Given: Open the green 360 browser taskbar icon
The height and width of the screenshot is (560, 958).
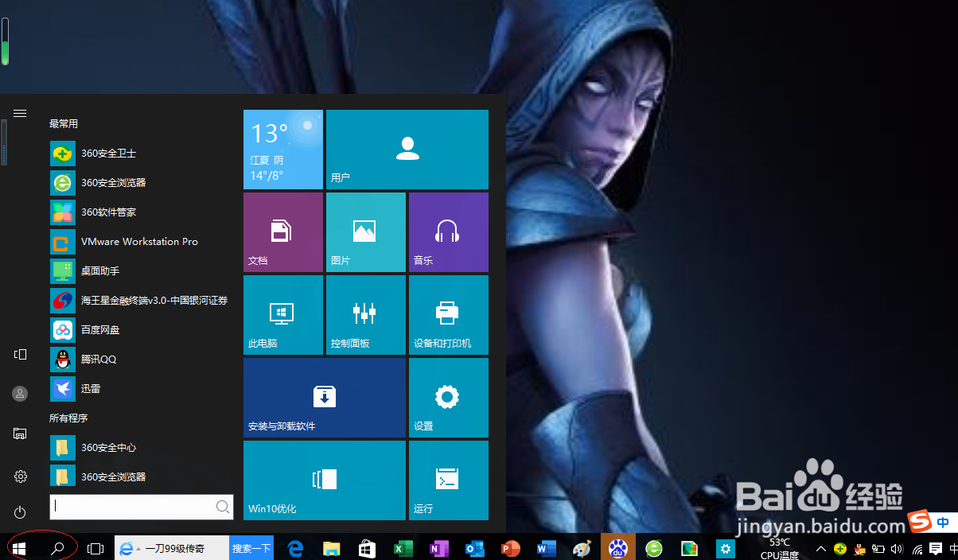Looking at the screenshot, I should click(x=654, y=548).
